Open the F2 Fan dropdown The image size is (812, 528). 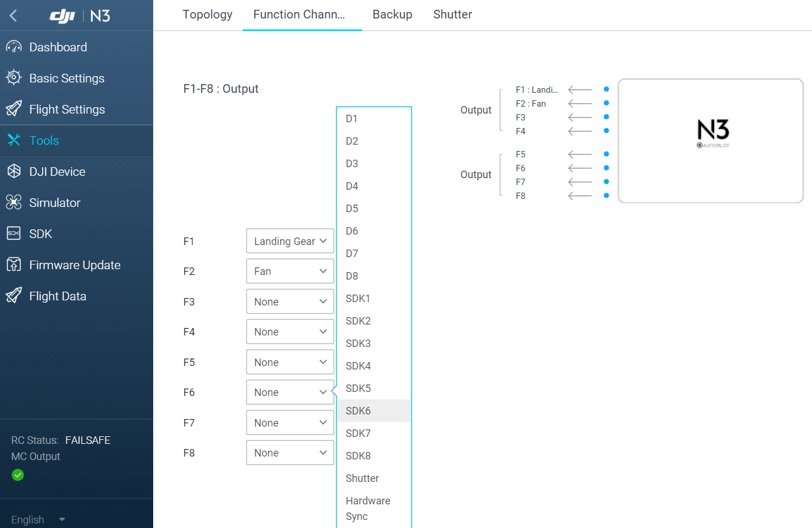[x=290, y=271]
